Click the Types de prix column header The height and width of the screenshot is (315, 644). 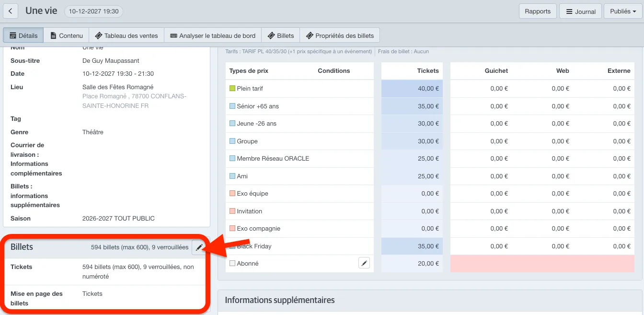tap(249, 70)
